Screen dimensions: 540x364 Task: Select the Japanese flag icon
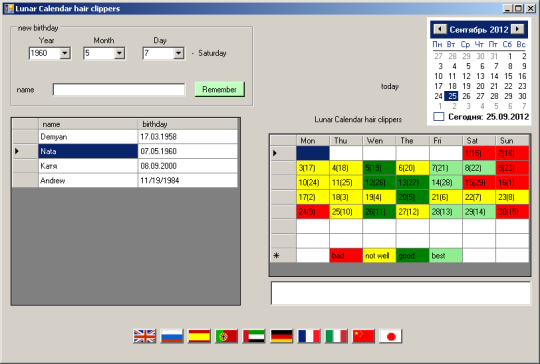tap(391, 336)
